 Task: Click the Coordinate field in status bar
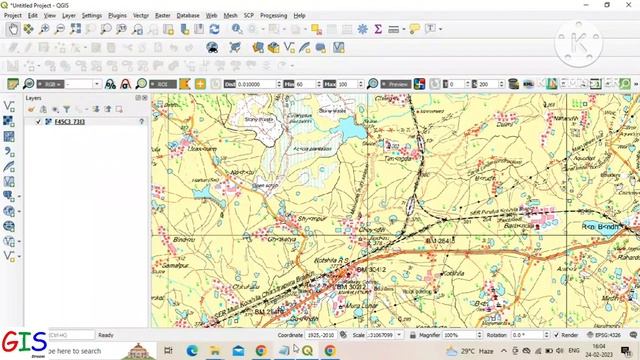click(x=320, y=335)
